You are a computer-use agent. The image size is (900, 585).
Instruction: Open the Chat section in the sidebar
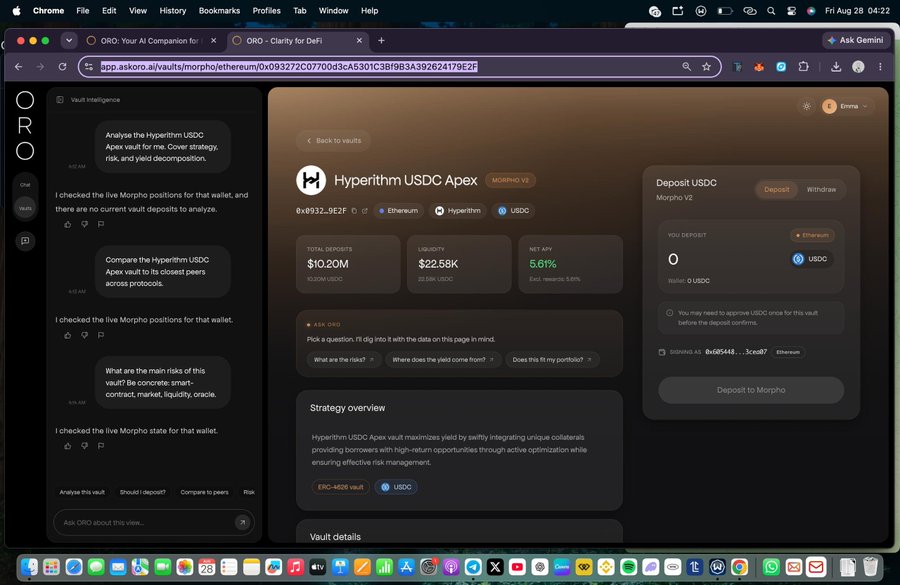(25, 185)
